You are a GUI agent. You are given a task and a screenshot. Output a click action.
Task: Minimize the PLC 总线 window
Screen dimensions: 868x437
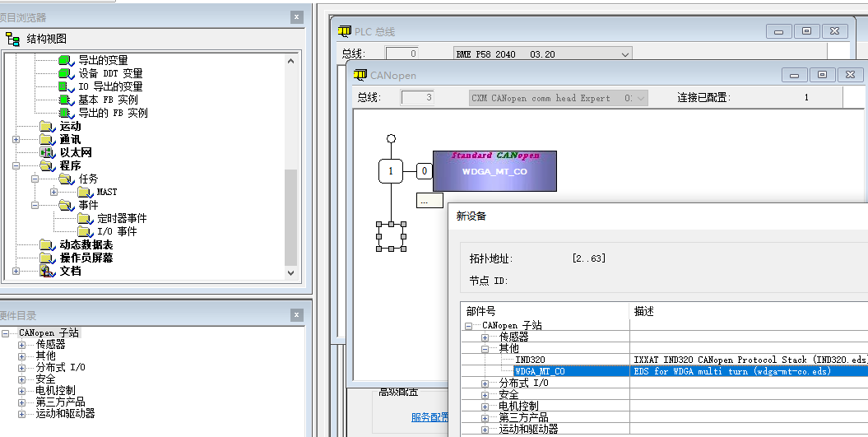(x=779, y=31)
